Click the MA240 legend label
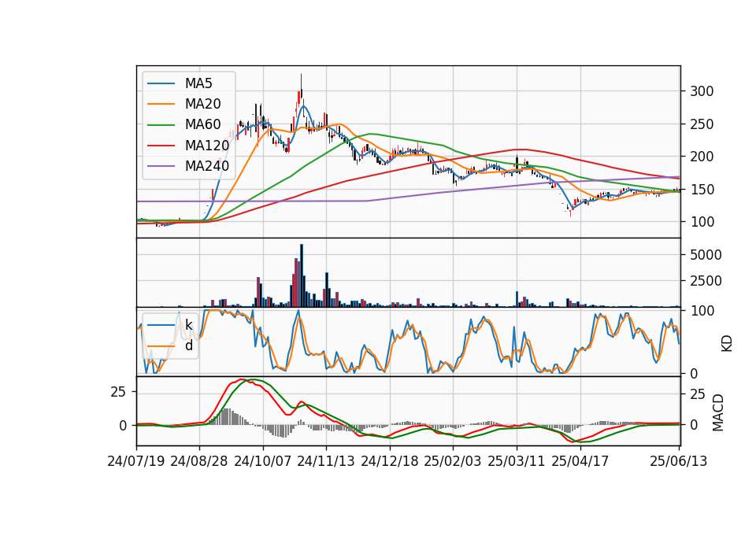Screen dimensions: 756x543 click(x=207, y=166)
